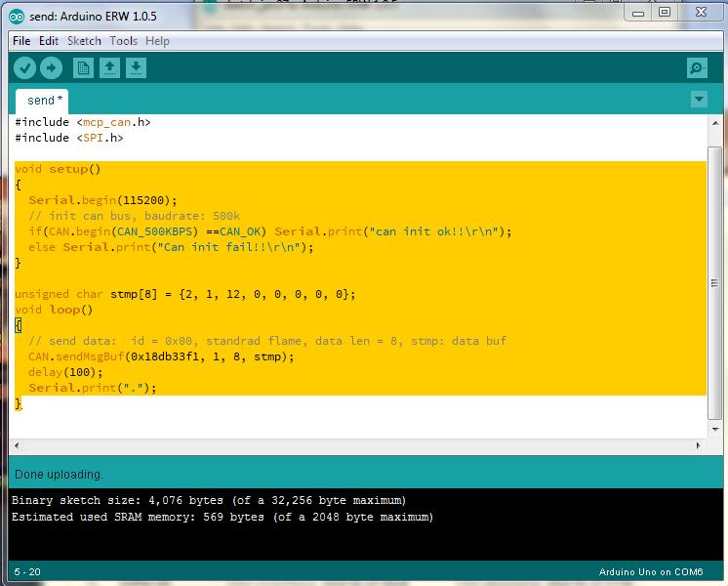Click the scroll down arrow of the editor
Image resolution: width=728 pixels, height=586 pixels.
715,430
